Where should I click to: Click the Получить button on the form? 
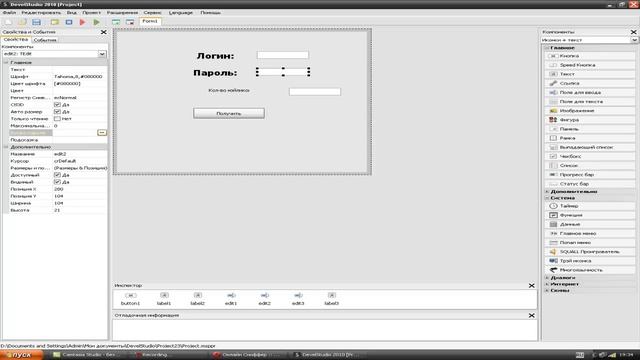pyautogui.click(x=229, y=113)
